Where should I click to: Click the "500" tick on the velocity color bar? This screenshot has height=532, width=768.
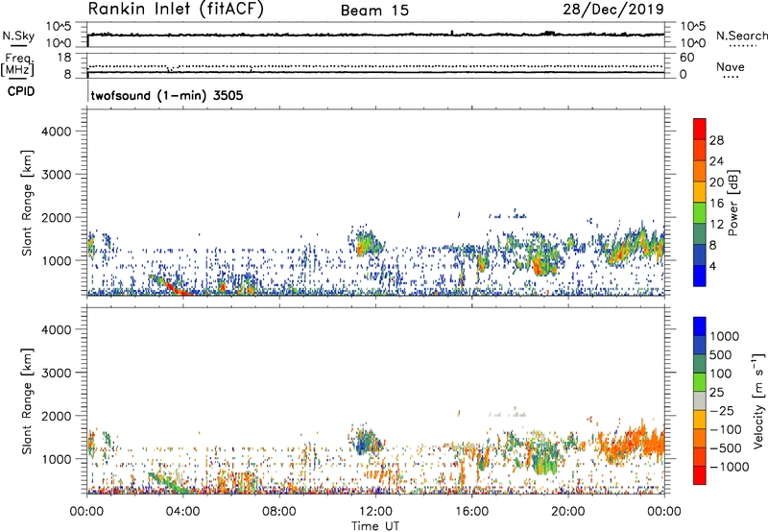(x=721, y=354)
